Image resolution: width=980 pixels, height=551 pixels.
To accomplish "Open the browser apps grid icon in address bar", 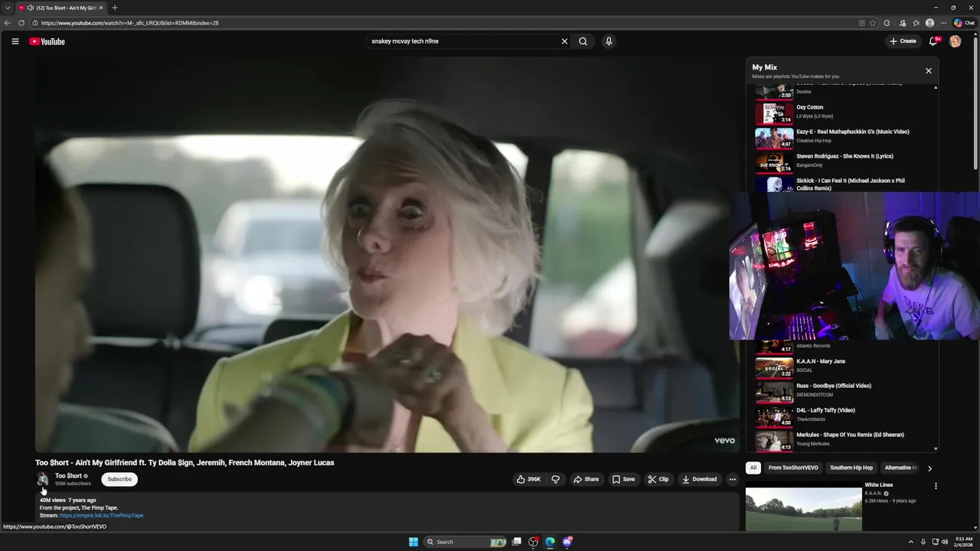I will coord(862,23).
